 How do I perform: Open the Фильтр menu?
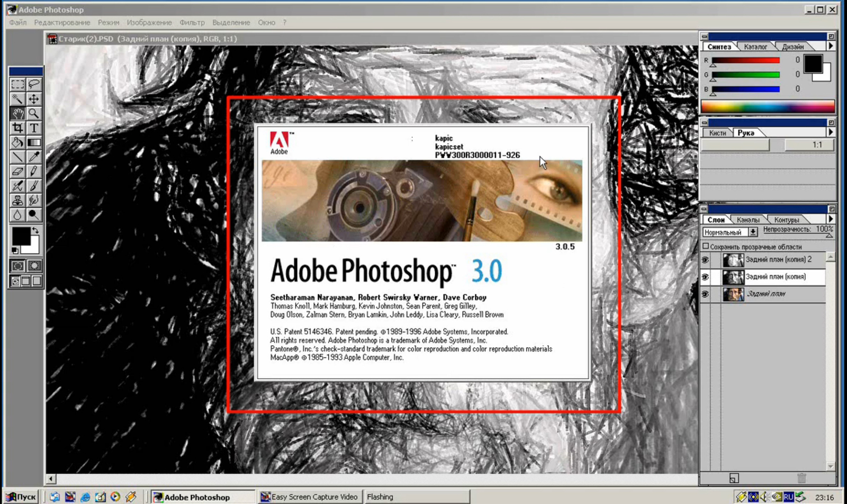[192, 23]
